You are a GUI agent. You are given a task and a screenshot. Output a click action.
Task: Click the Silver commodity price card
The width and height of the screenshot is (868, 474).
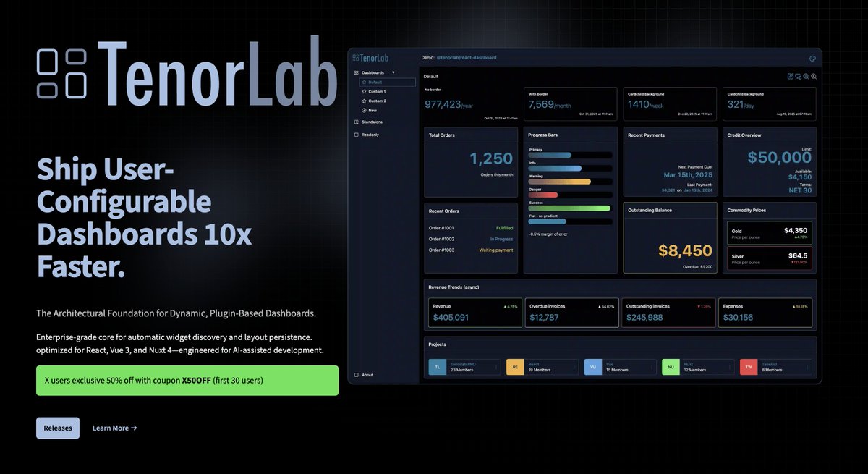point(770,258)
